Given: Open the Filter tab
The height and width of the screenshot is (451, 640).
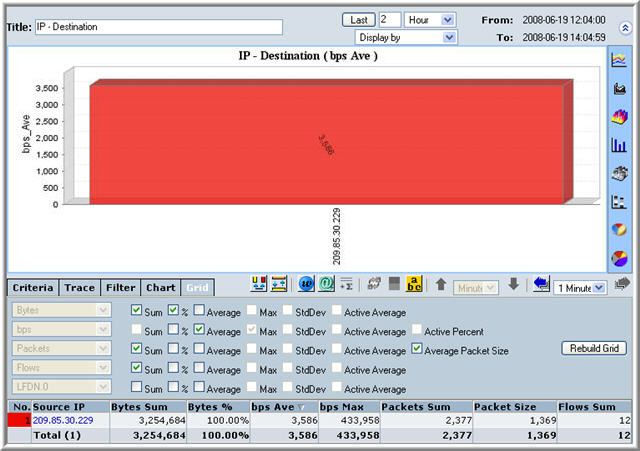Looking at the screenshot, I should click(x=120, y=288).
